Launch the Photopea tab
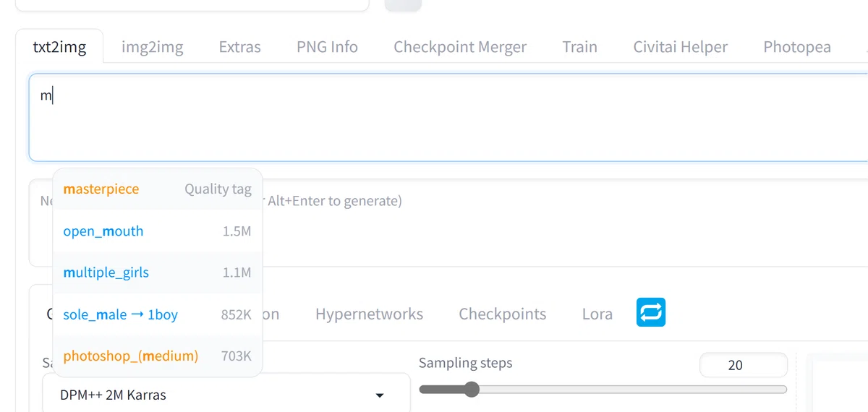Screen dimensions: 868x412 coord(797,47)
